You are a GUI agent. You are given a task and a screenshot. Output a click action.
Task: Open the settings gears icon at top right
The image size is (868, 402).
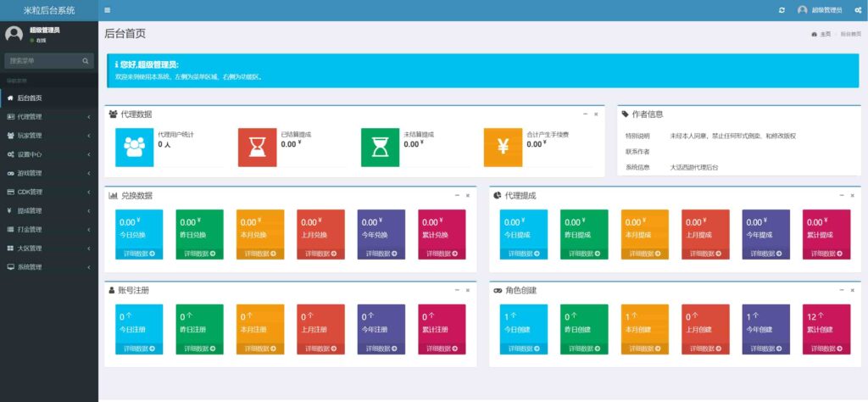coord(858,10)
